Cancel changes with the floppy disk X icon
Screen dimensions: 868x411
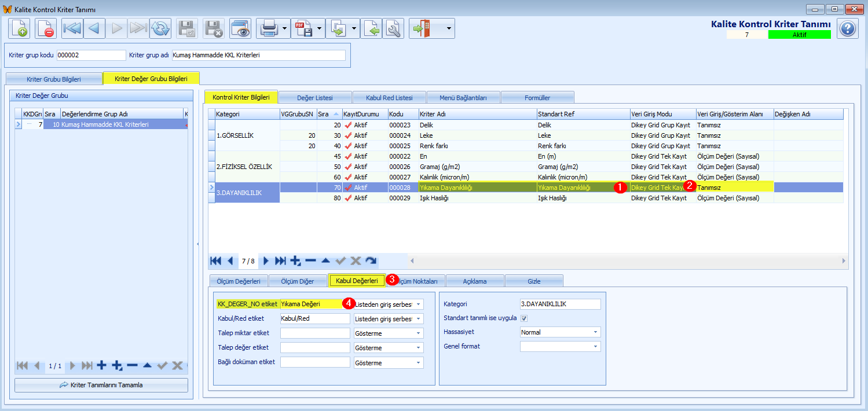pos(214,28)
